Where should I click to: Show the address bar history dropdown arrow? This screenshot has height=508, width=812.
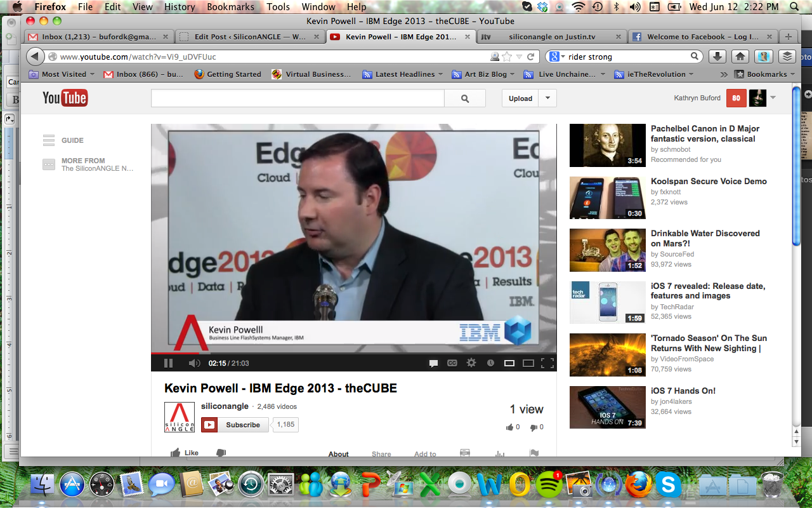pyautogui.click(x=519, y=57)
